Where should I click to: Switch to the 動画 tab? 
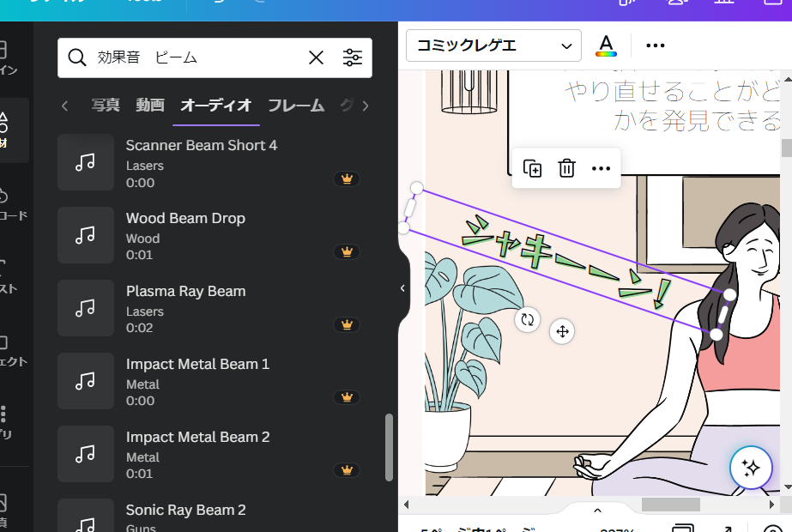pyautogui.click(x=150, y=105)
